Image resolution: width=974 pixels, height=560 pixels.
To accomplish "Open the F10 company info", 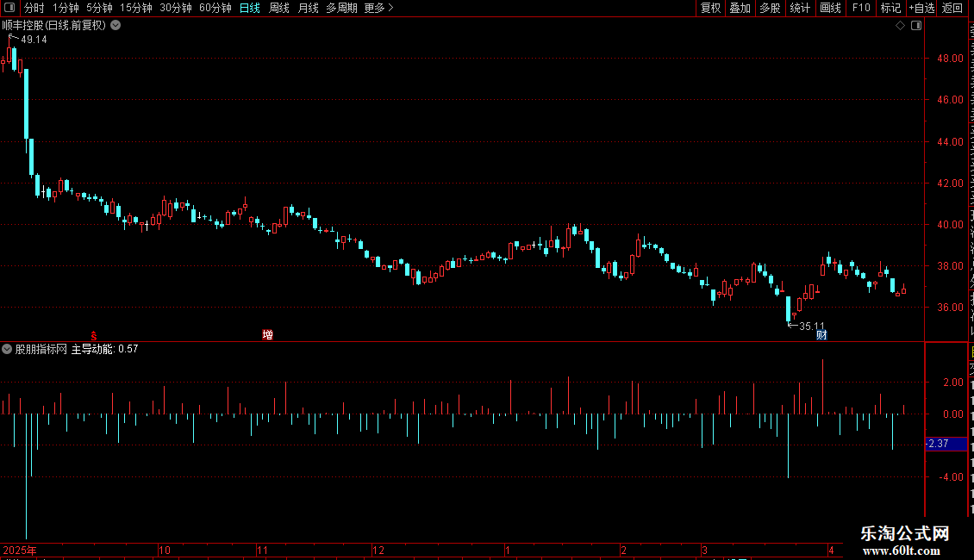I will 861,8.
